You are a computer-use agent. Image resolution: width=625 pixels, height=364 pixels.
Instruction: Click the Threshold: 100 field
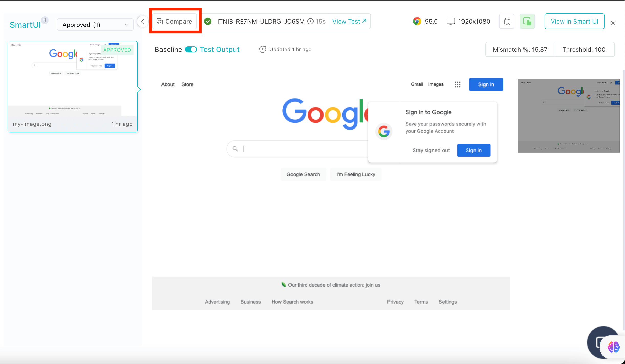click(584, 50)
